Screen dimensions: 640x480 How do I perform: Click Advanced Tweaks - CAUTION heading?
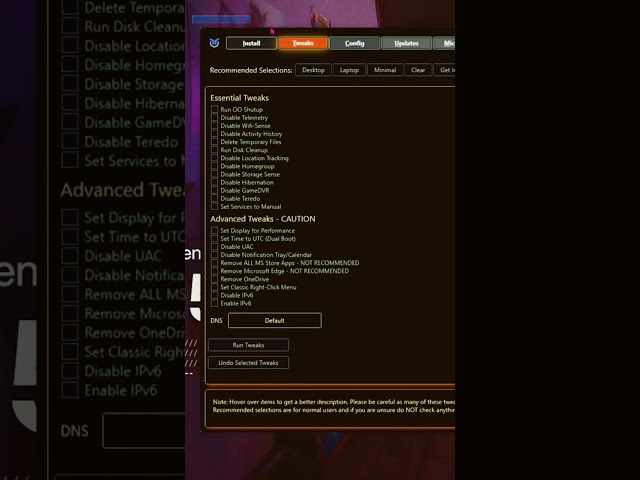click(x=263, y=219)
